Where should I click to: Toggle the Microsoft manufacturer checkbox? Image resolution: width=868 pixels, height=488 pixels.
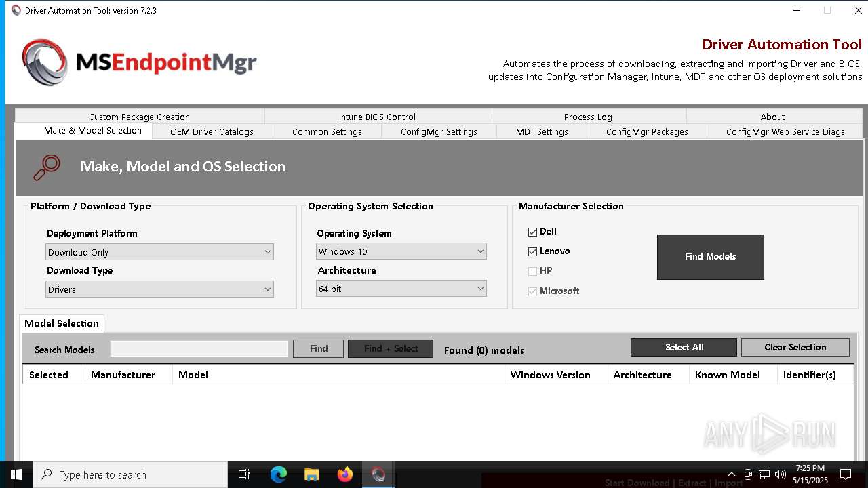pyautogui.click(x=532, y=291)
